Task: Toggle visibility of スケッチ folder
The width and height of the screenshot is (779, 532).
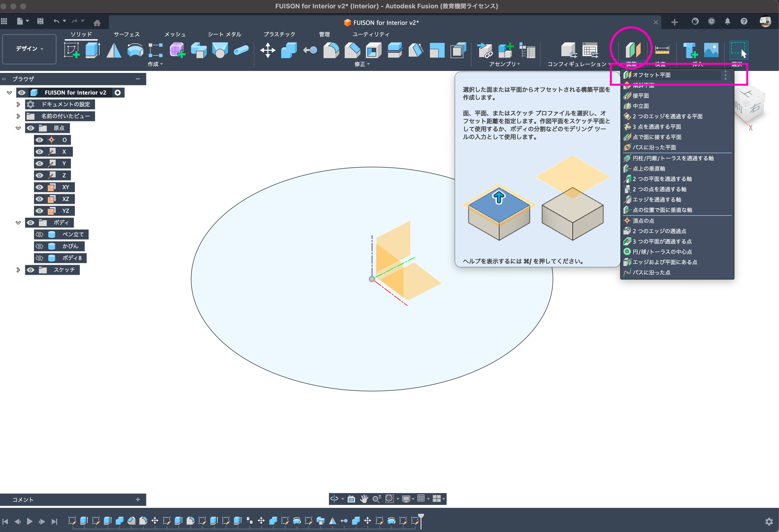Action: (x=31, y=270)
